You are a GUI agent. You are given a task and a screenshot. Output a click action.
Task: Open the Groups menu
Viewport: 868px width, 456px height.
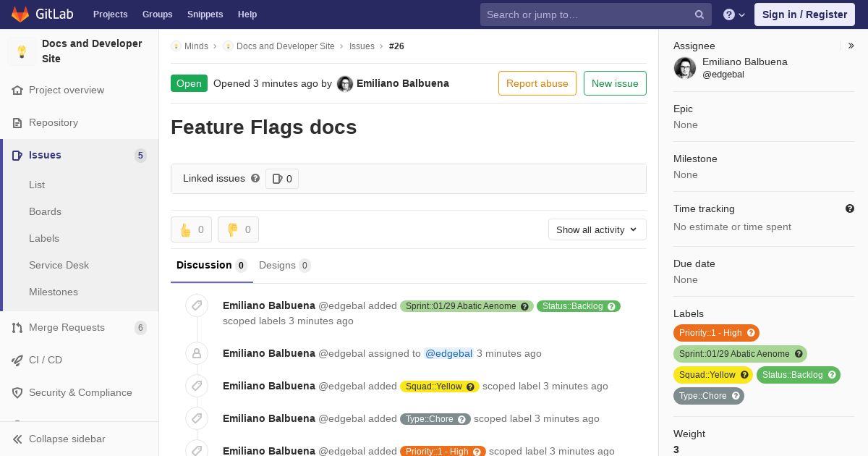point(157,14)
